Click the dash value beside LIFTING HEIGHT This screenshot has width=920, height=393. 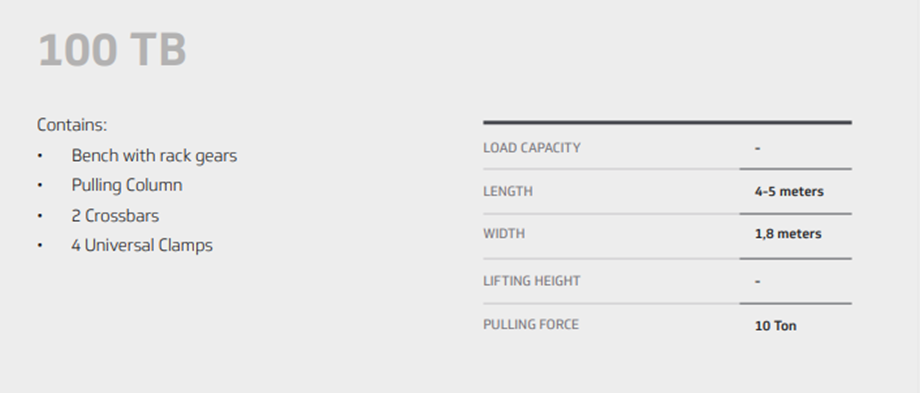tap(757, 282)
